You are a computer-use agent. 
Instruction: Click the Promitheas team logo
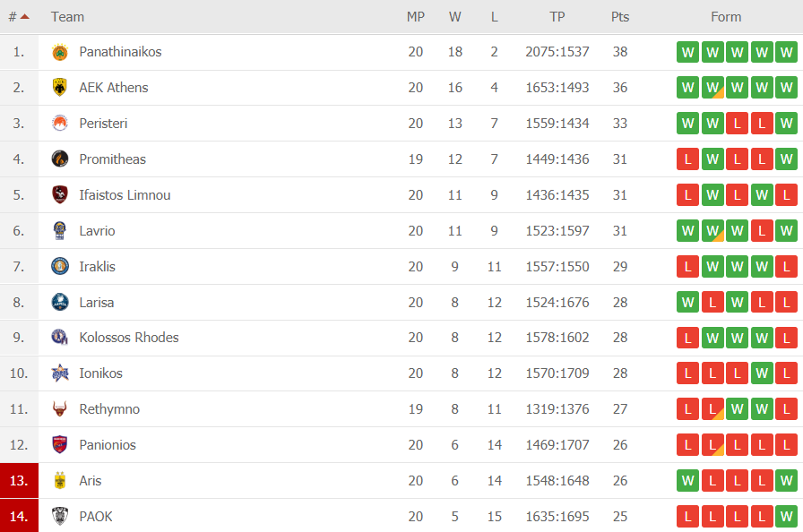pyautogui.click(x=60, y=159)
